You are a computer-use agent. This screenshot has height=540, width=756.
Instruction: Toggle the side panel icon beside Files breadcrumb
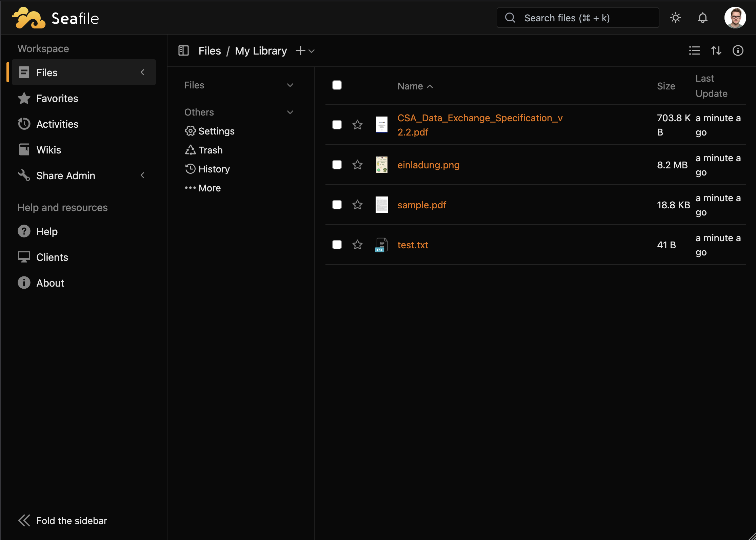[183, 50]
